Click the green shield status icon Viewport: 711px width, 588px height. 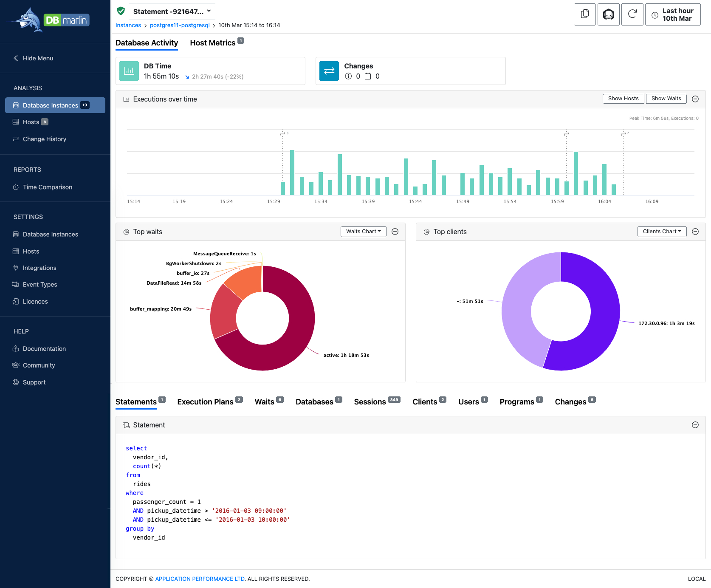click(121, 11)
